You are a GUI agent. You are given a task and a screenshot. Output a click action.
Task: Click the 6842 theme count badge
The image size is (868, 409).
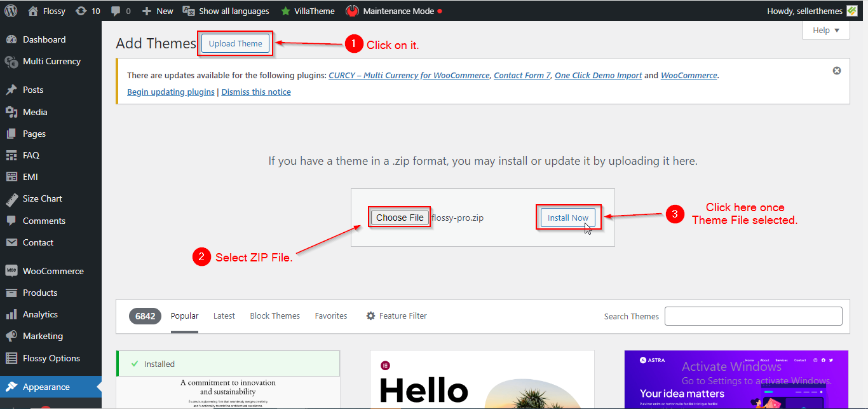[145, 316]
